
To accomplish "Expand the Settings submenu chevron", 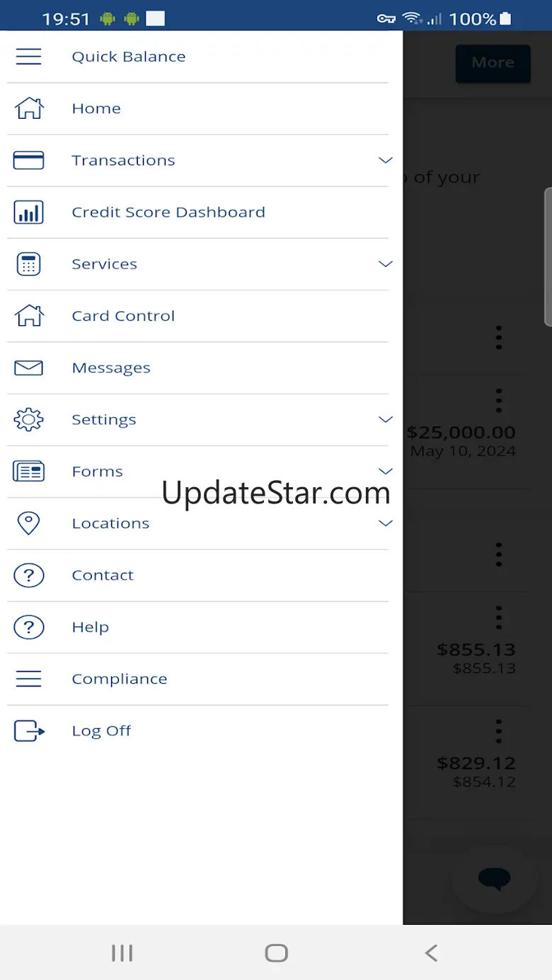I will click(x=386, y=419).
